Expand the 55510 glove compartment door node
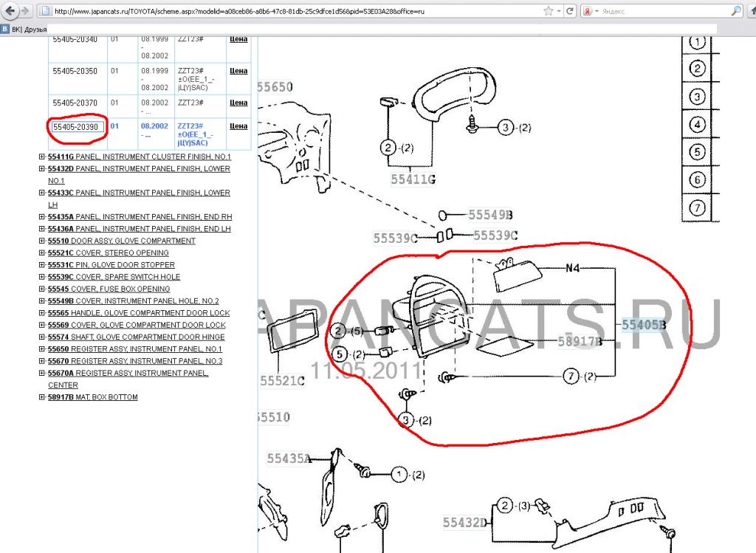756x553 pixels. (42, 241)
